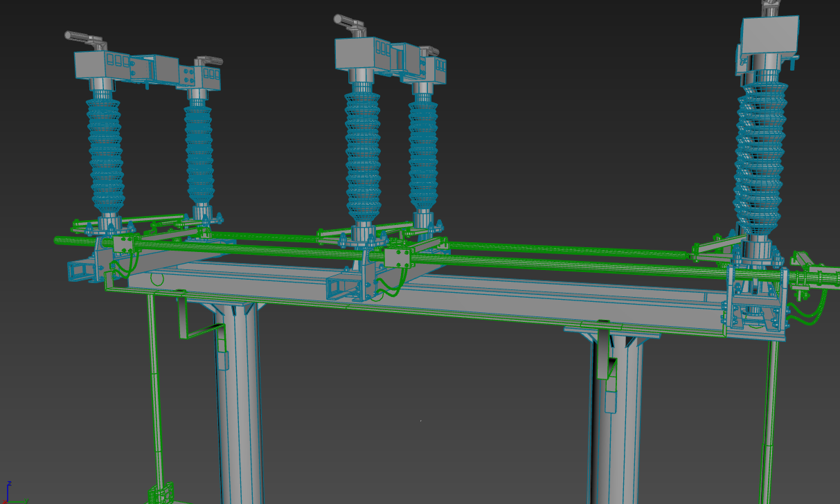Click the large gray box atop far-right insulator

pos(770,35)
